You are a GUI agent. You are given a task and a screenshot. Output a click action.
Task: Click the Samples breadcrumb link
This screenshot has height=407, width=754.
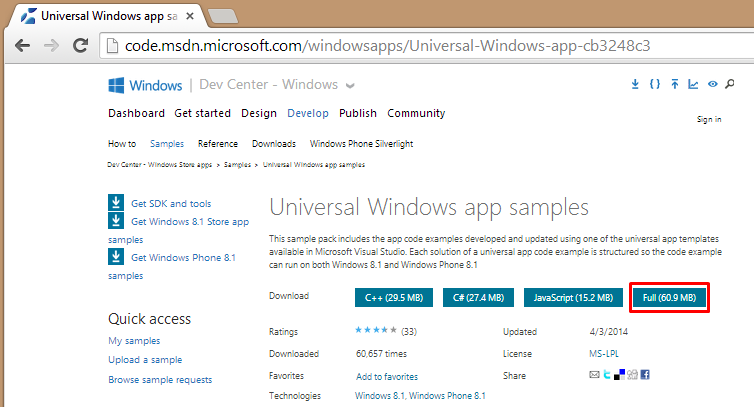coord(238,165)
